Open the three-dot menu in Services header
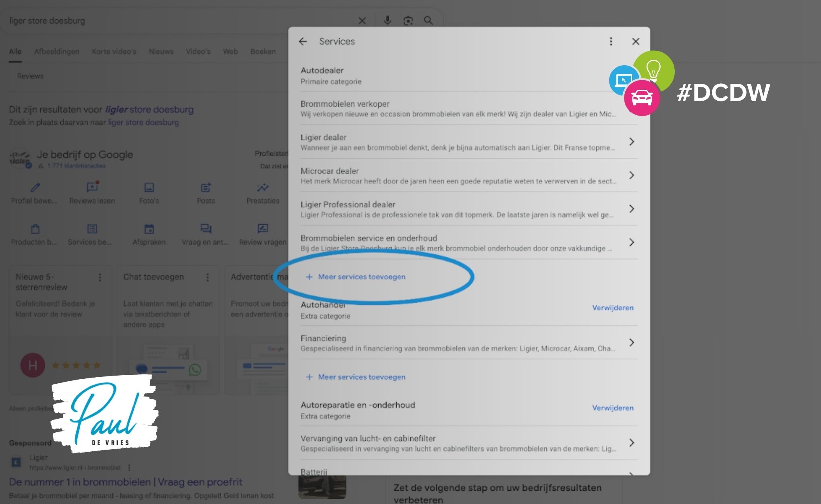Viewport: 821px width, 504px height. pos(611,41)
